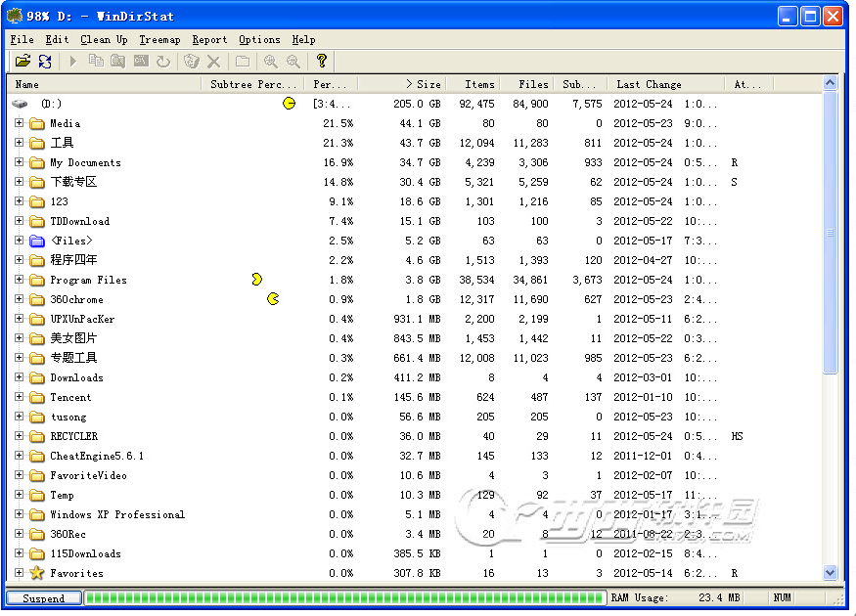This screenshot has width=856, height=616.
Task: Click the vertical scrollbar down arrow
Action: [830, 572]
